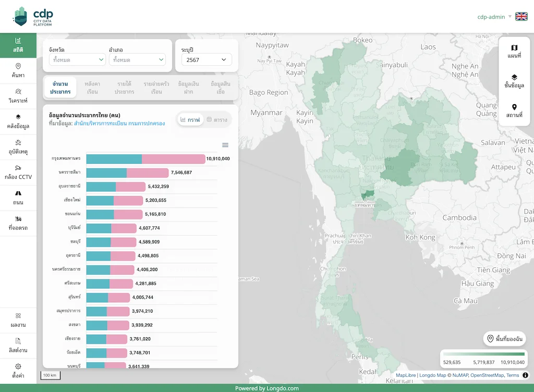Click the map attribution info icon
The image size is (534, 392).
526,375
